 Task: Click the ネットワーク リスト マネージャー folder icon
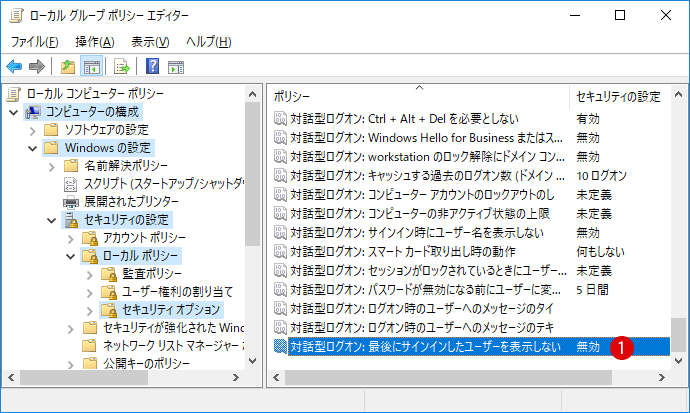click(89, 346)
